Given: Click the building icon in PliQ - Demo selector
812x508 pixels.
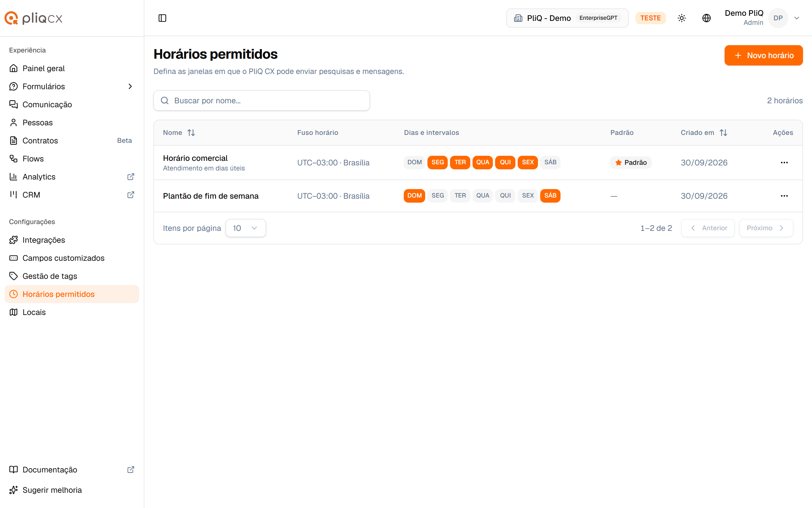Looking at the screenshot, I should tap(518, 18).
